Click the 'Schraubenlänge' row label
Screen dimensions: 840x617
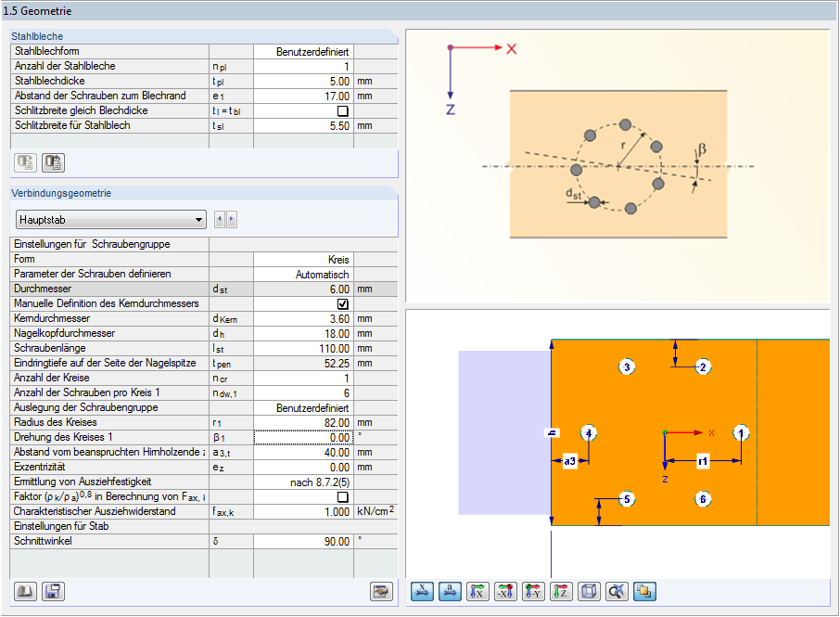pyautogui.click(x=49, y=349)
